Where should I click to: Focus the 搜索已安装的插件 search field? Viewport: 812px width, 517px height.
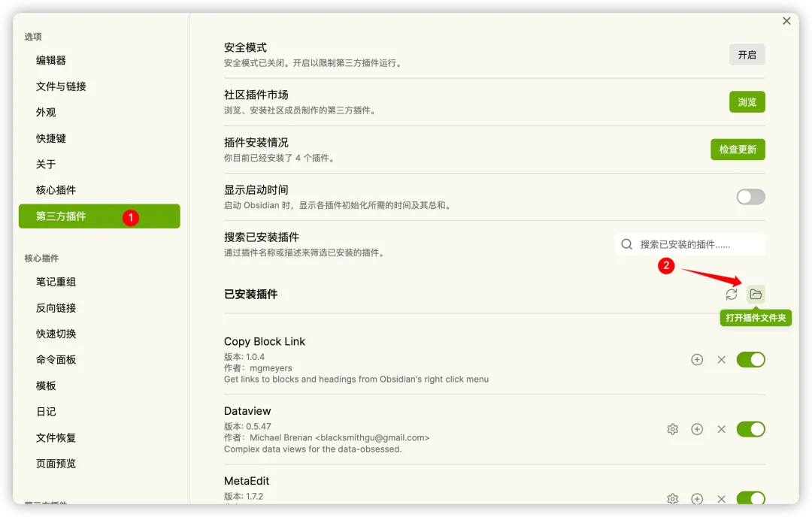(x=689, y=244)
